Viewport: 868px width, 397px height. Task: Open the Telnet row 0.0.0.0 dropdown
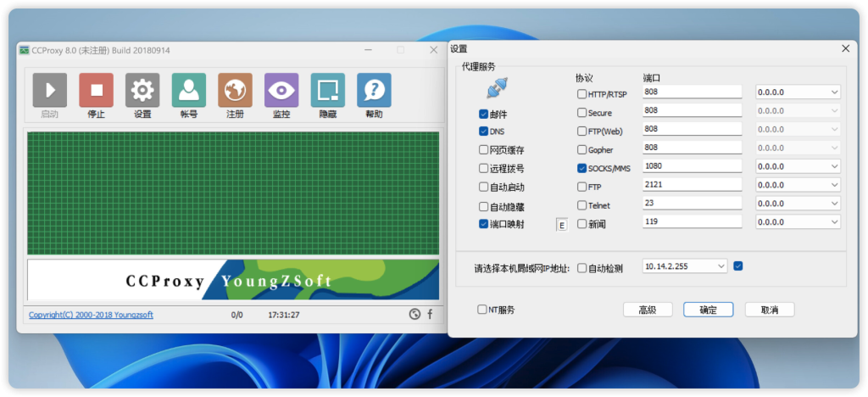pyautogui.click(x=798, y=204)
